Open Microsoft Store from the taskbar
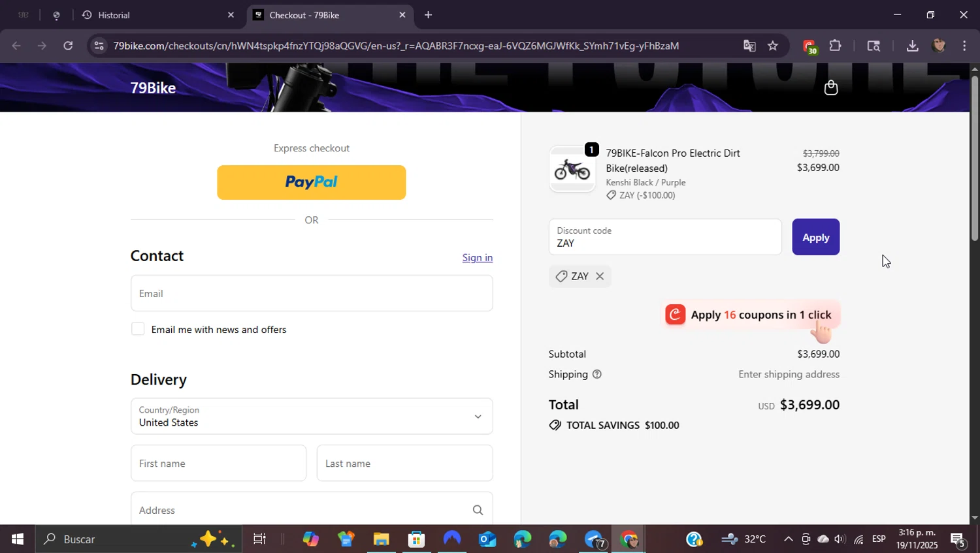Image resolution: width=980 pixels, height=553 pixels. 416,539
